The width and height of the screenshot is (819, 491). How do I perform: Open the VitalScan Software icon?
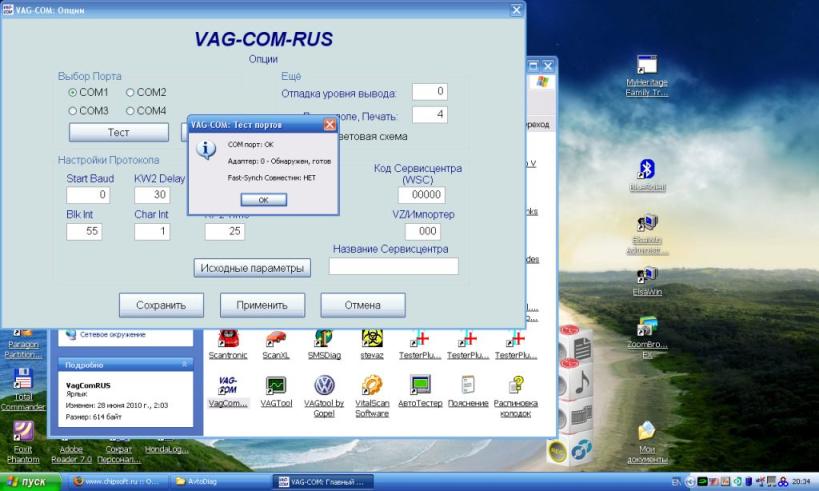(372, 386)
